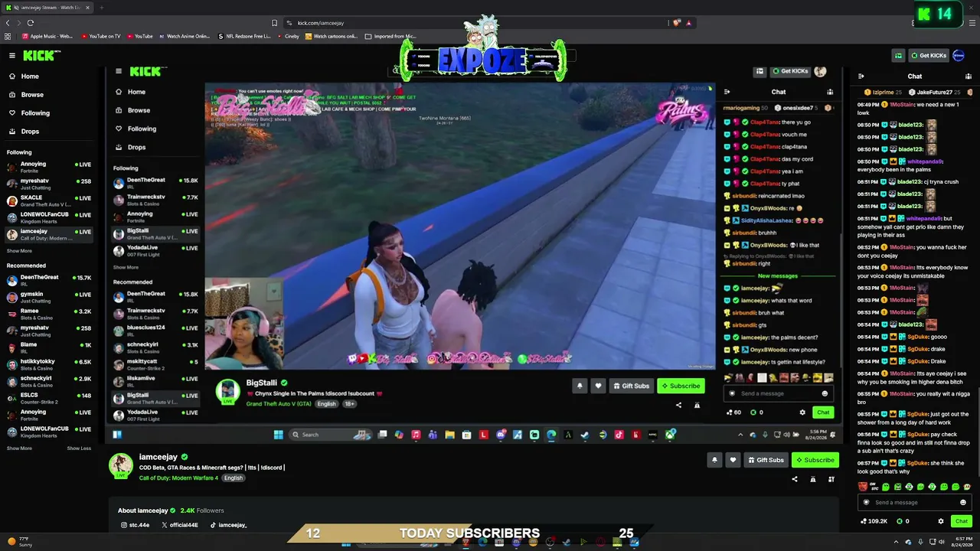Expand Following with Show More in embedded BigStalli sidebar
Screen dimensions: 980x551
click(x=126, y=268)
